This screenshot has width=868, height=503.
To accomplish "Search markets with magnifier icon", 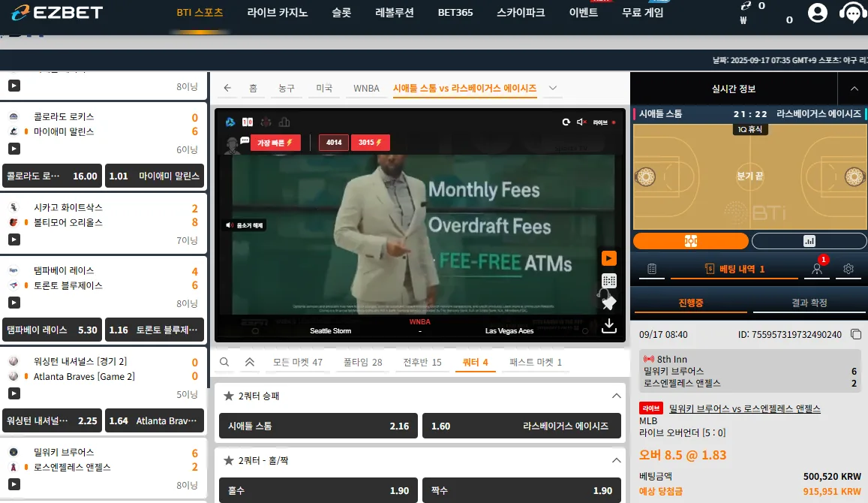I will click(224, 362).
